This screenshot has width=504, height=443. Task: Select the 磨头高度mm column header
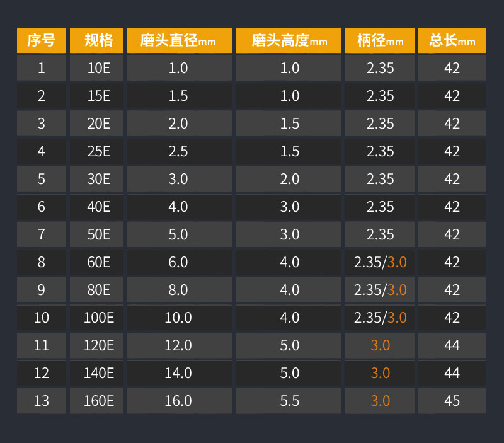(289, 41)
